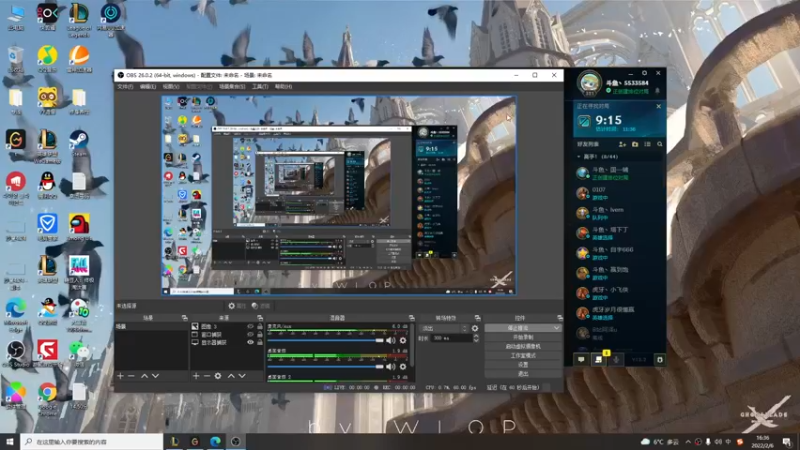Viewport: 800px width, 450px height.
Task: Toggle lock on 图像 3 source
Action: click(x=260, y=327)
